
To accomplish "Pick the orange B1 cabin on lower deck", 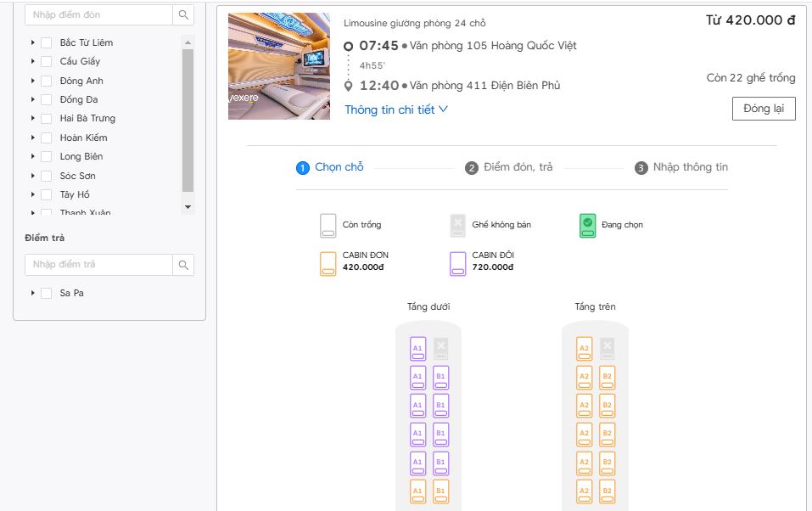I will pyautogui.click(x=440, y=492).
